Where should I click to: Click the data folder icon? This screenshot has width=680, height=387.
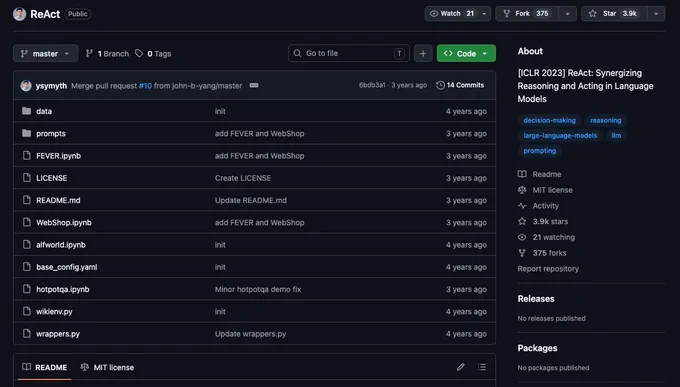pos(26,111)
